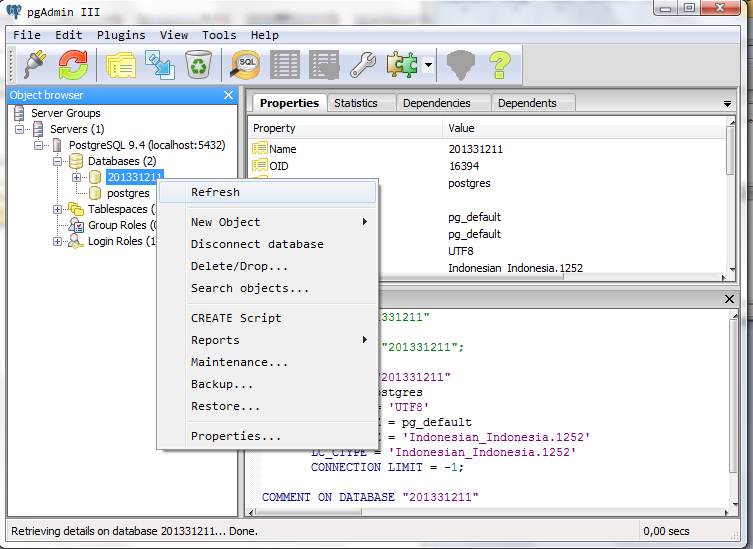Click the guru hint toolbar icon
753x549 pixels.
click(461, 64)
